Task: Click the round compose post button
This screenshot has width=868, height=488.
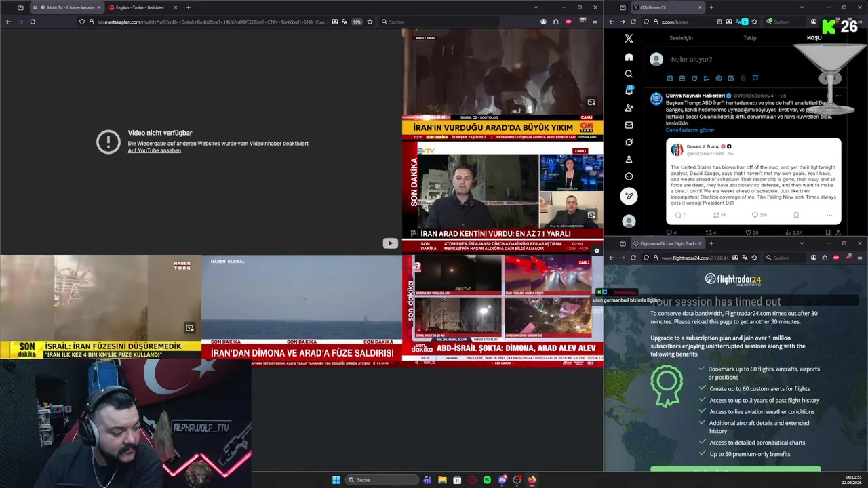Action: (x=629, y=197)
